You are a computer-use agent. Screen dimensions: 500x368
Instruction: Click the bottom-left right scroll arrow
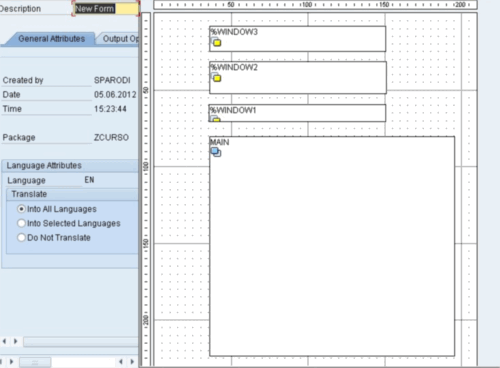point(11,362)
